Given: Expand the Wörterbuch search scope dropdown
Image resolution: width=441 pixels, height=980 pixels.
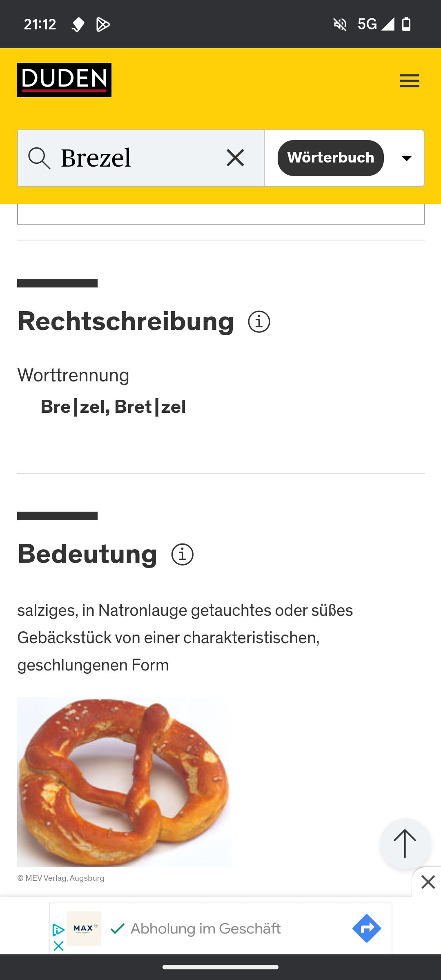Looking at the screenshot, I should pos(406,158).
